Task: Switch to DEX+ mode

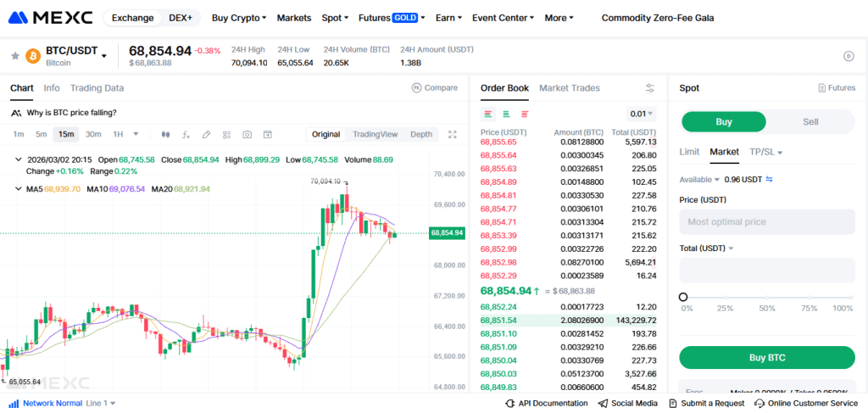Action: tap(181, 18)
